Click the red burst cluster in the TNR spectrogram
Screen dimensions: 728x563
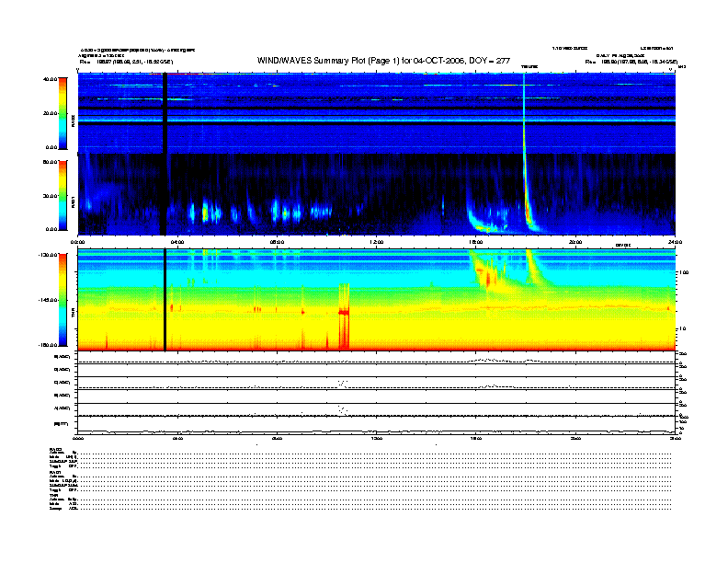344,316
